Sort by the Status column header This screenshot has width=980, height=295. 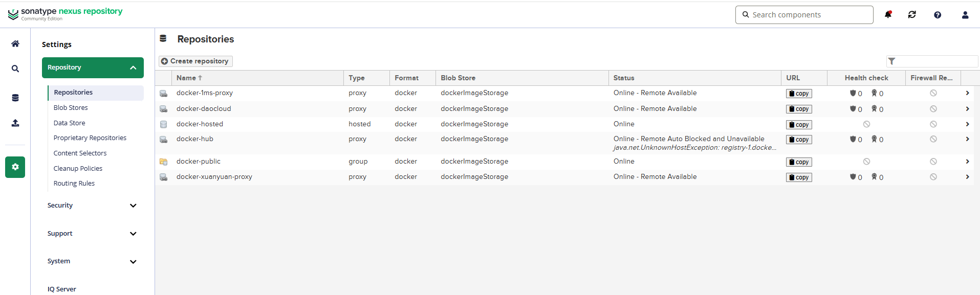[x=695, y=78]
